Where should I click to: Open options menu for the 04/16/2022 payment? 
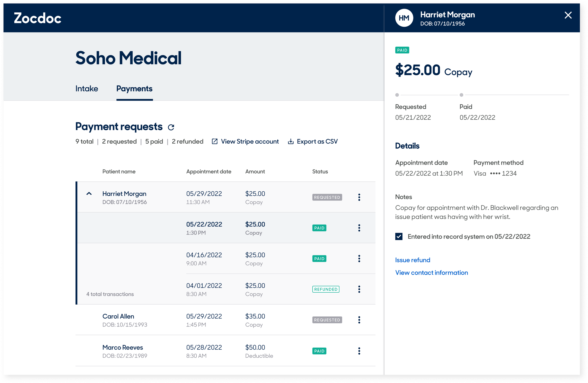(359, 259)
